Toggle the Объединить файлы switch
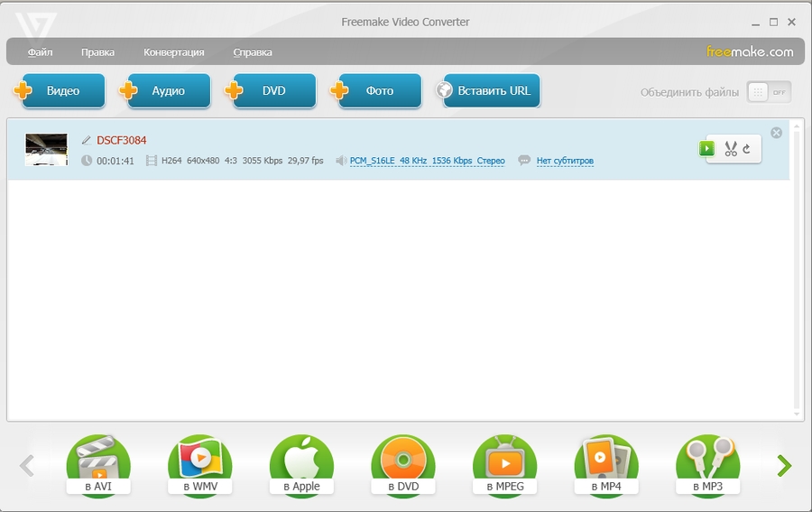812x512 pixels. coord(769,92)
